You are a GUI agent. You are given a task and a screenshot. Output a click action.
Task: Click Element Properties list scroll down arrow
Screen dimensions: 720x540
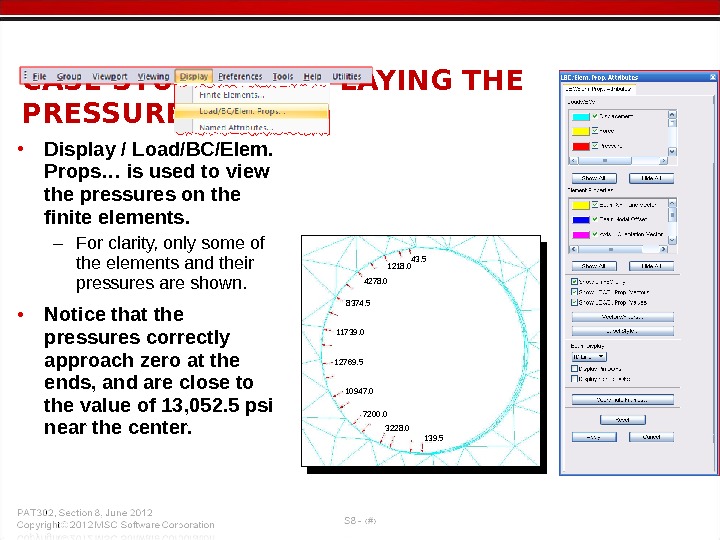[672, 240]
